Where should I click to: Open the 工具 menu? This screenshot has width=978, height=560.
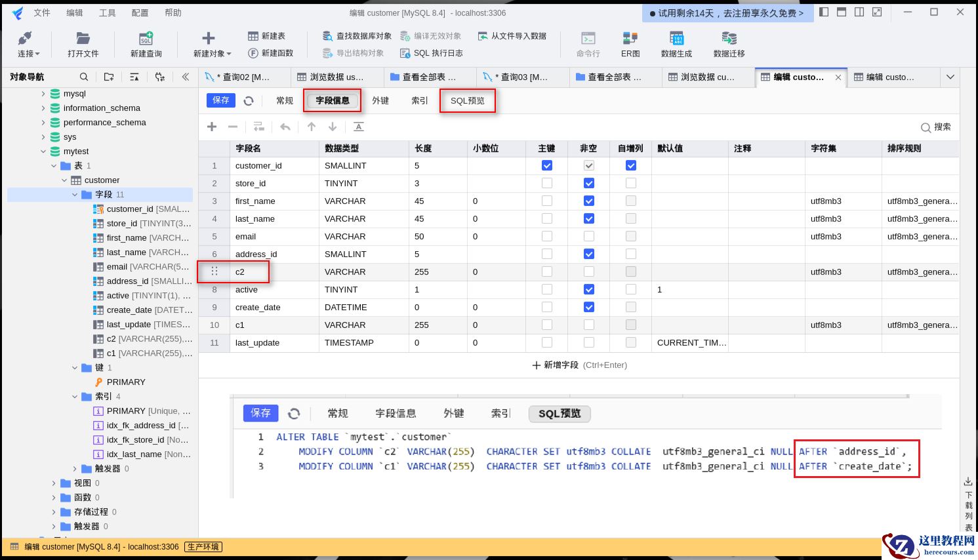[x=107, y=12]
